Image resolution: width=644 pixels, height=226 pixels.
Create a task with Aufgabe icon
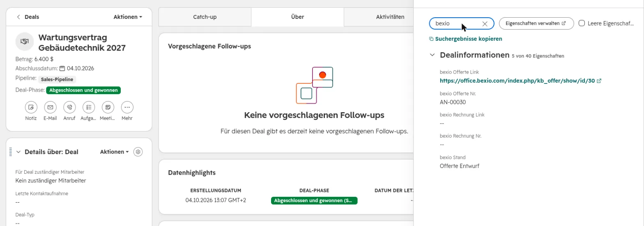[x=89, y=107]
